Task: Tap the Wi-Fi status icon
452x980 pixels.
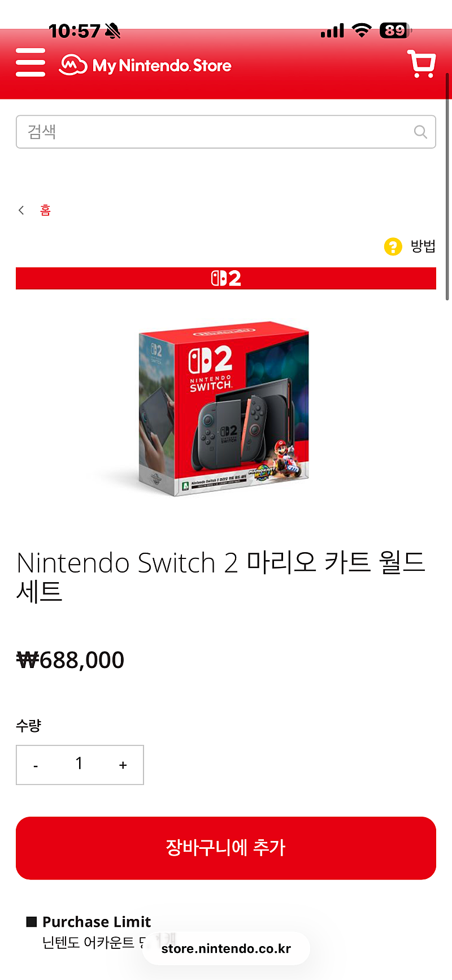Action: (362, 31)
